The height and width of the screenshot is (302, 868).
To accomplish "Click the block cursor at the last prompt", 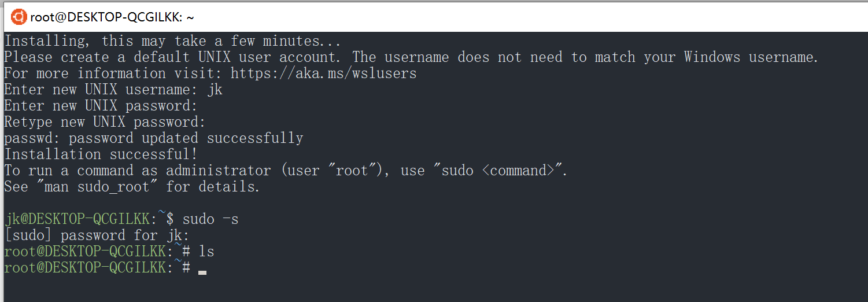I will pyautogui.click(x=202, y=271).
